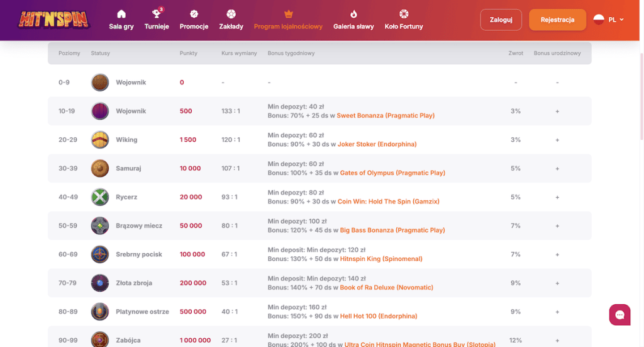
Task: Click the 60-69 level range
Action: point(68,254)
